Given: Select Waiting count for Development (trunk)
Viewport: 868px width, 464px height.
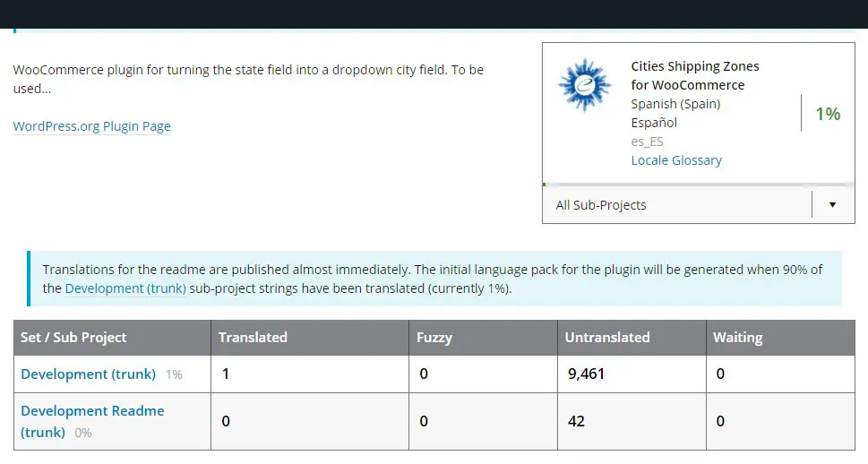Looking at the screenshot, I should click(720, 374).
